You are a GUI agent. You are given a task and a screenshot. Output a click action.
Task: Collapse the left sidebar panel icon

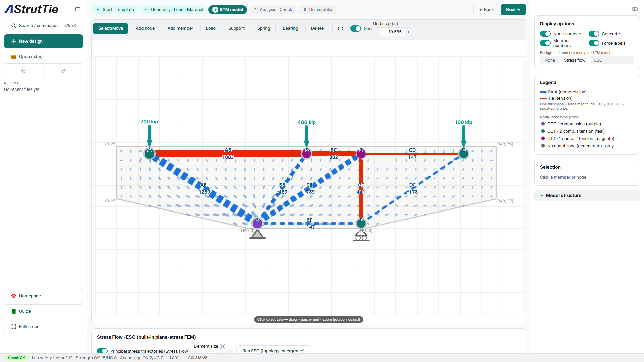[78, 9]
